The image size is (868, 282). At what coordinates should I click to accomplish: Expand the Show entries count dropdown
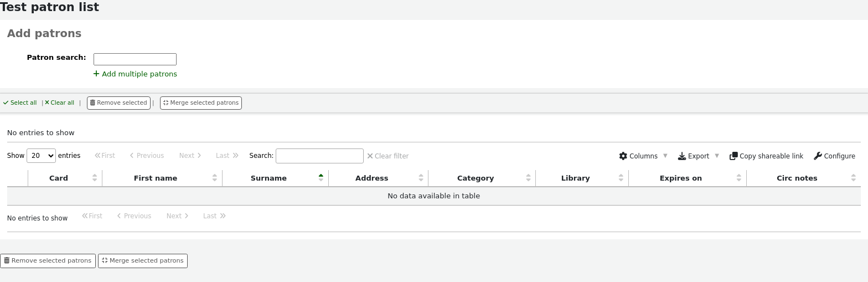point(41,156)
